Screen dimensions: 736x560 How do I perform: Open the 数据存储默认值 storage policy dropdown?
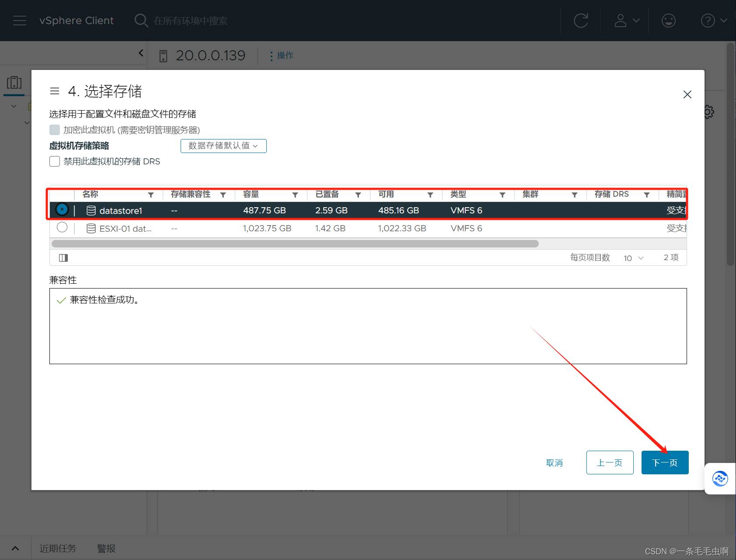coord(223,146)
